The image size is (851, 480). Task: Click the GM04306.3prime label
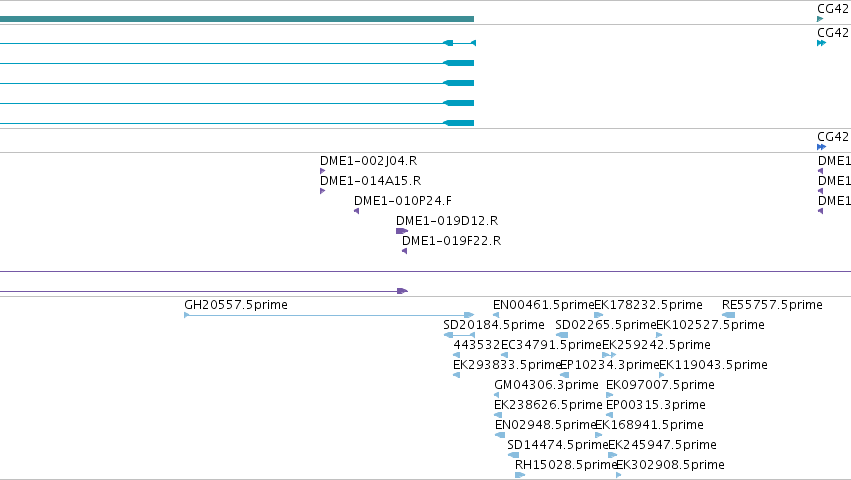[x=547, y=385]
